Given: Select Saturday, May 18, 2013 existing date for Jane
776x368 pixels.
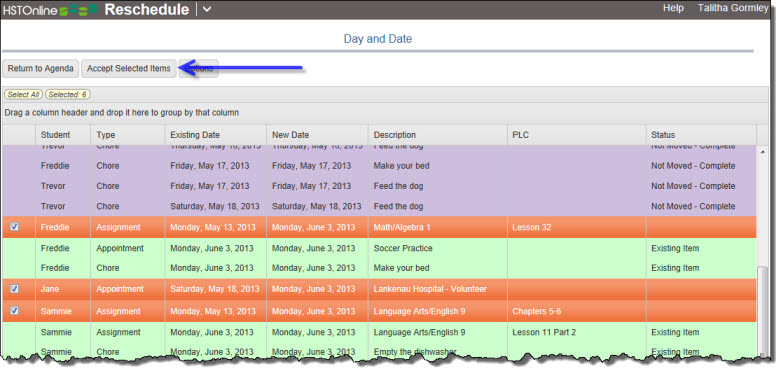Looking at the screenshot, I should 215,289.
